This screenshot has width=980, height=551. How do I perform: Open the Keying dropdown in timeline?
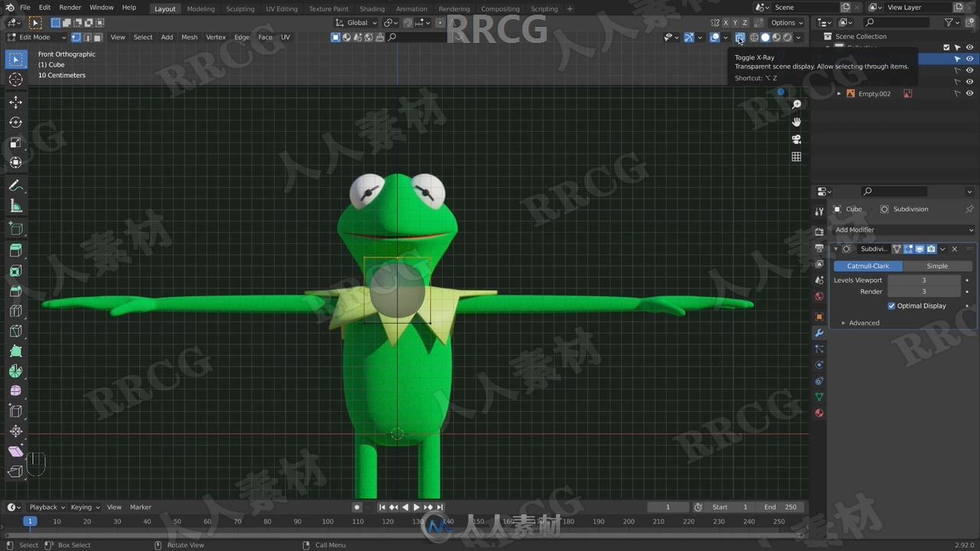[84, 507]
